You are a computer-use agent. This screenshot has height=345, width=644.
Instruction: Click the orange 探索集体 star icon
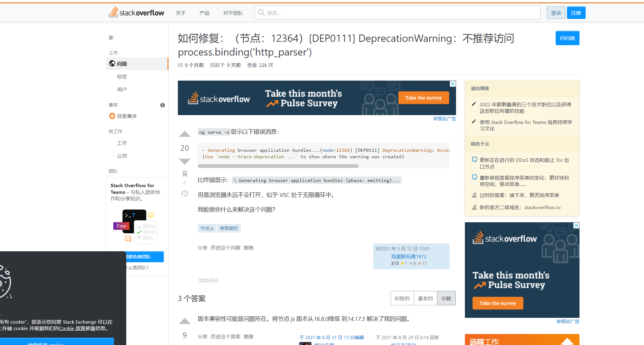112,116
